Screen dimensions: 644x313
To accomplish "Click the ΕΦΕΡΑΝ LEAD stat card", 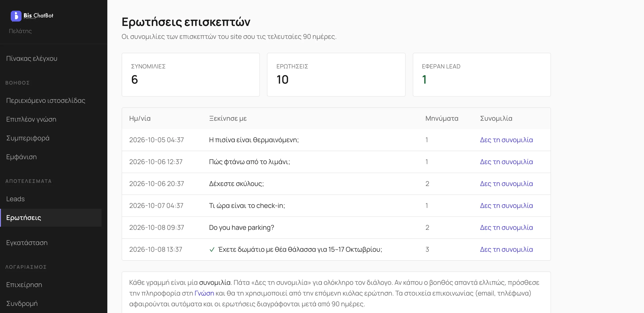I will [482, 74].
